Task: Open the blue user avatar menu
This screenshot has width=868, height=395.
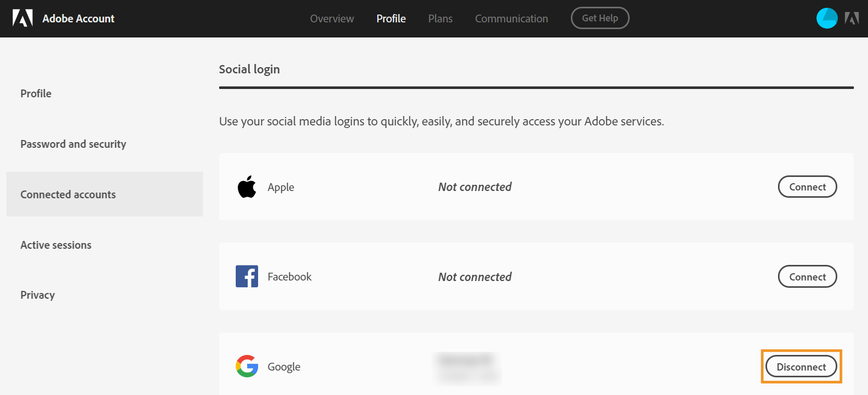Action: pos(827,18)
